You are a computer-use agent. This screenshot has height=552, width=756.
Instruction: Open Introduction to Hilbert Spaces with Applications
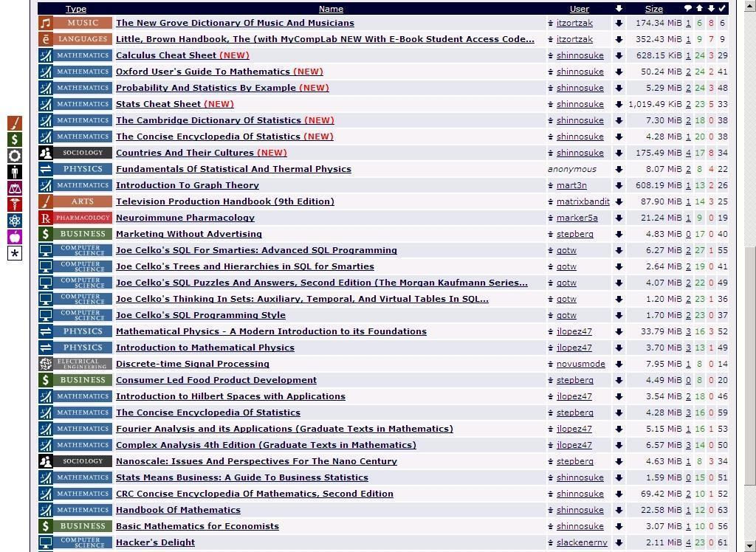(x=230, y=396)
